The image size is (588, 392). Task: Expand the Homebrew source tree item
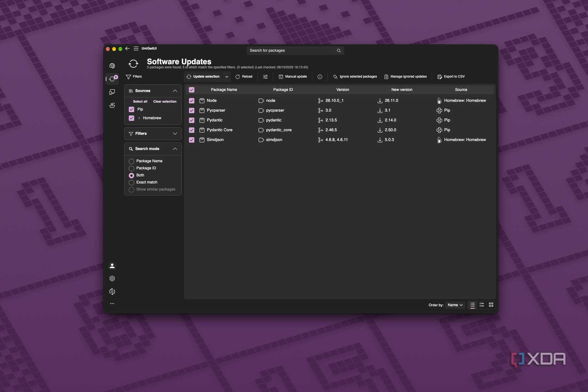[x=139, y=118]
